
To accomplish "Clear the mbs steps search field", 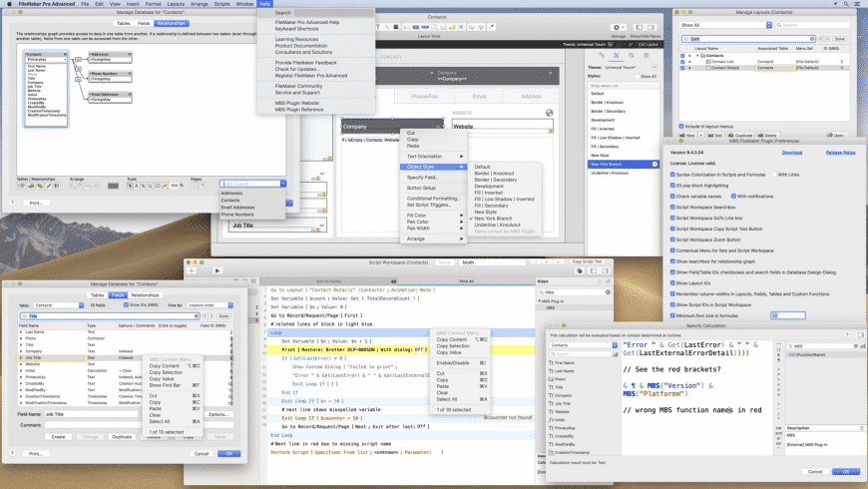I will click(x=608, y=291).
